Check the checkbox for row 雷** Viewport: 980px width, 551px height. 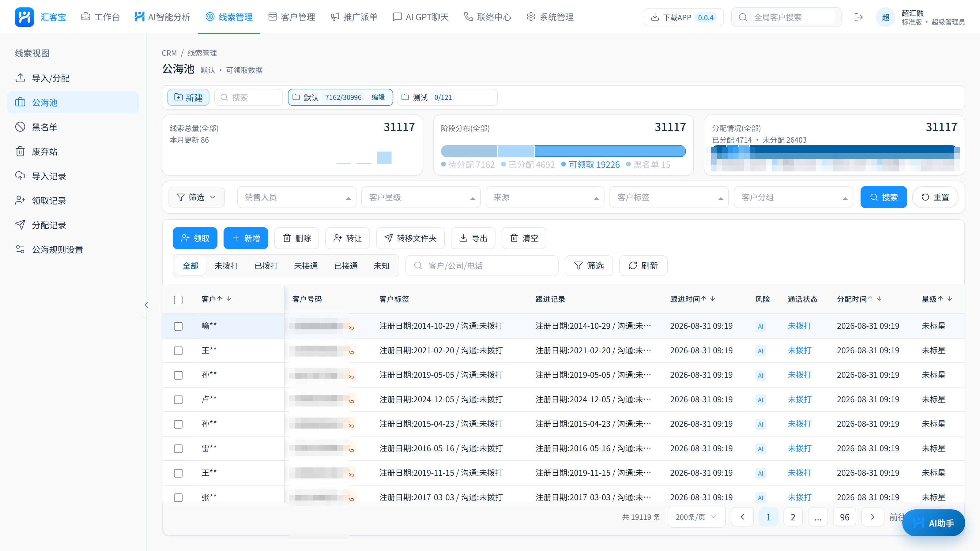click(178, 449)
